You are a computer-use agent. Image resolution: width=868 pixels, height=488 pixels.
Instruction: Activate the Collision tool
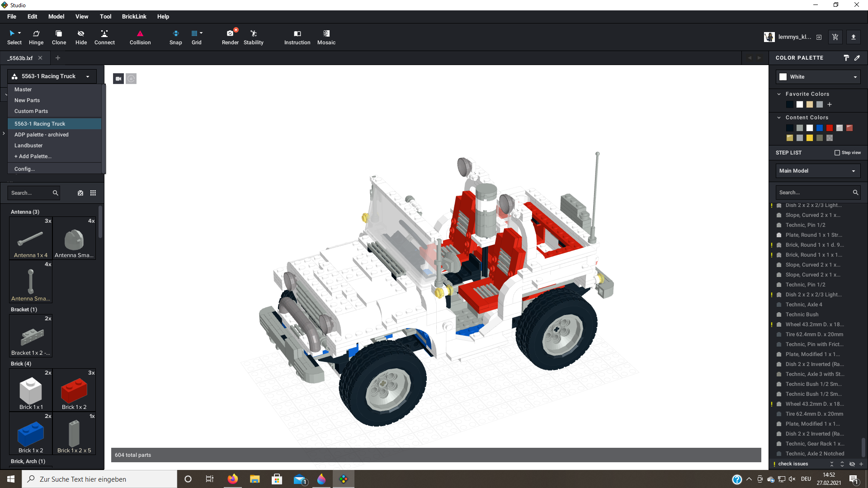140,37
